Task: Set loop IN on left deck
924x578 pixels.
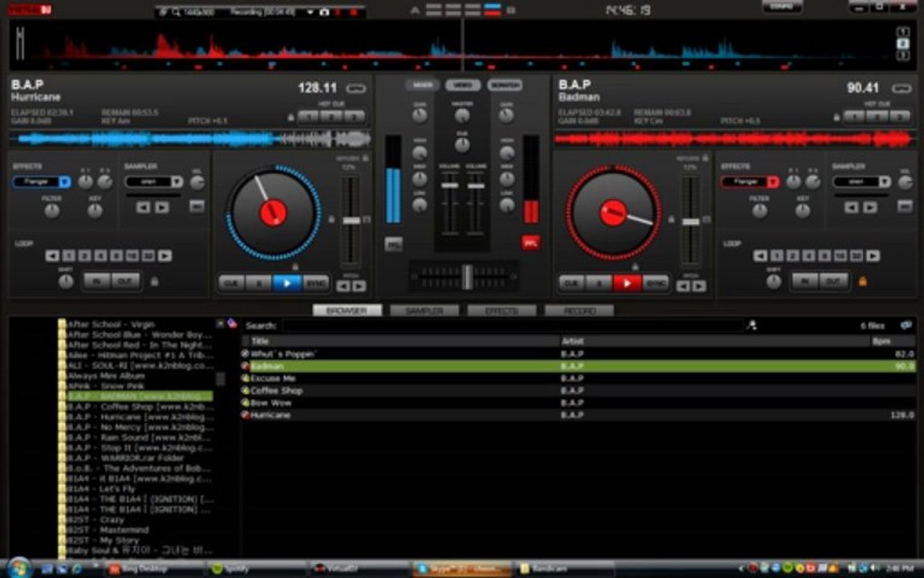Action: (96, 281)
